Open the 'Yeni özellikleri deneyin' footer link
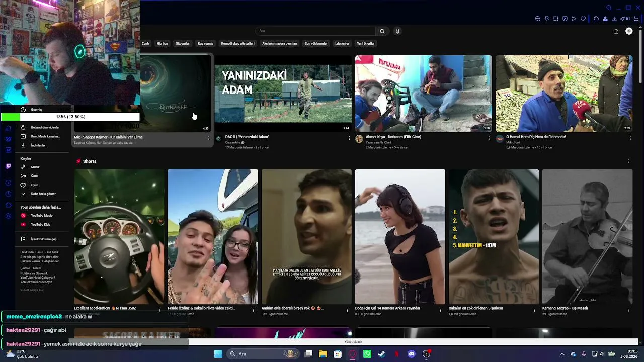 point(36,282)
